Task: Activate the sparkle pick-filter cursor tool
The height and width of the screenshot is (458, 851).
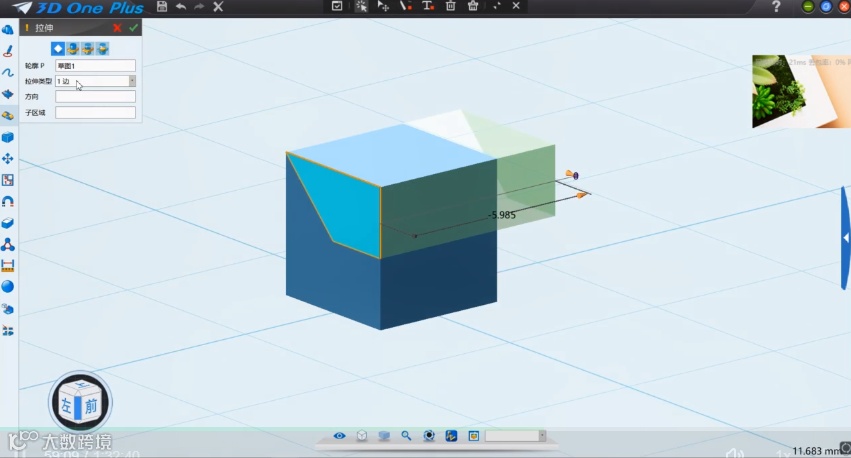Action: tap(361, 6)
